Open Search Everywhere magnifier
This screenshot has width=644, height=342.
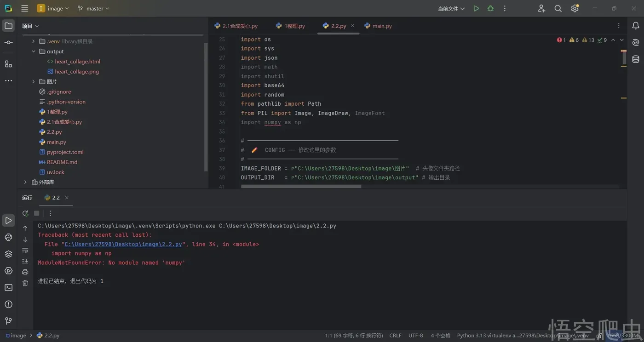tap(558, 8)
